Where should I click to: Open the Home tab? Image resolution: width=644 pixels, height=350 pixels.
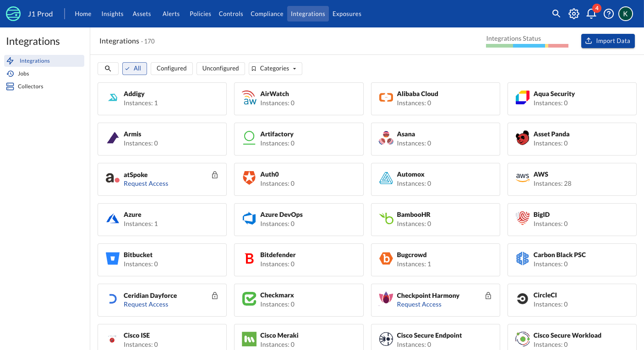(83, 14)
